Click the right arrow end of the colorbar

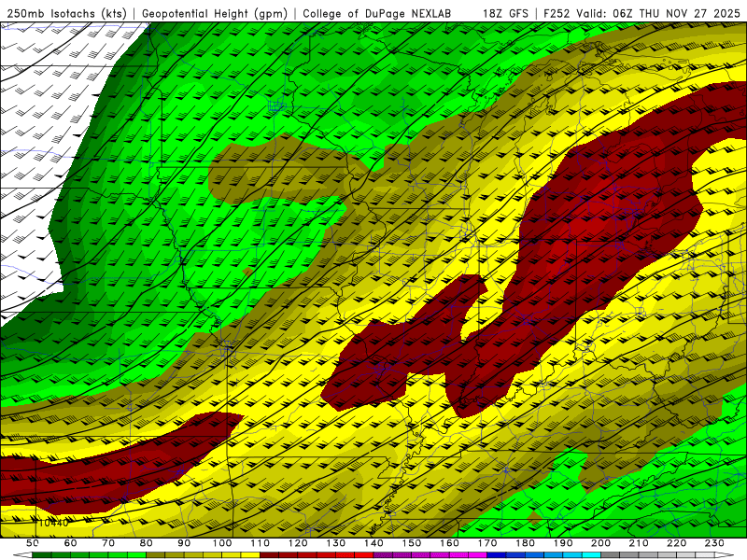[725, 555]
